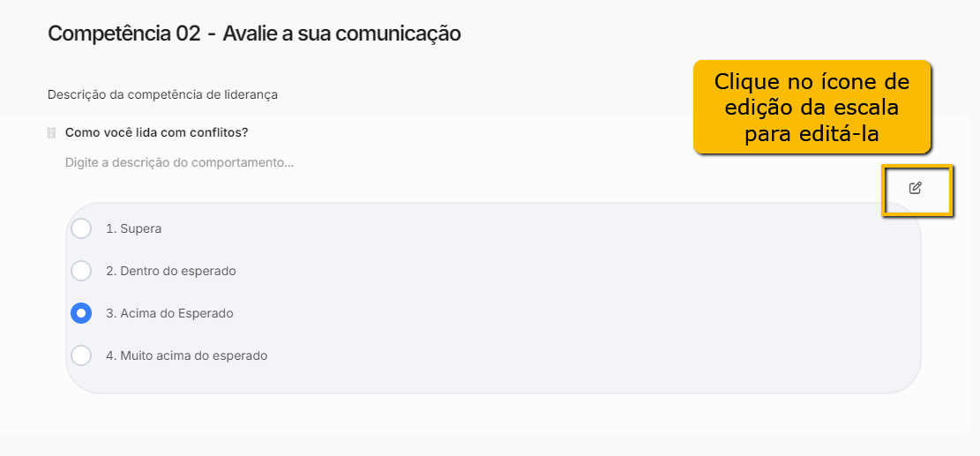Click the yellow "Clique no ícone de edição" callout
This screenshot has width=980, height=456.
(x=812, y=107)
